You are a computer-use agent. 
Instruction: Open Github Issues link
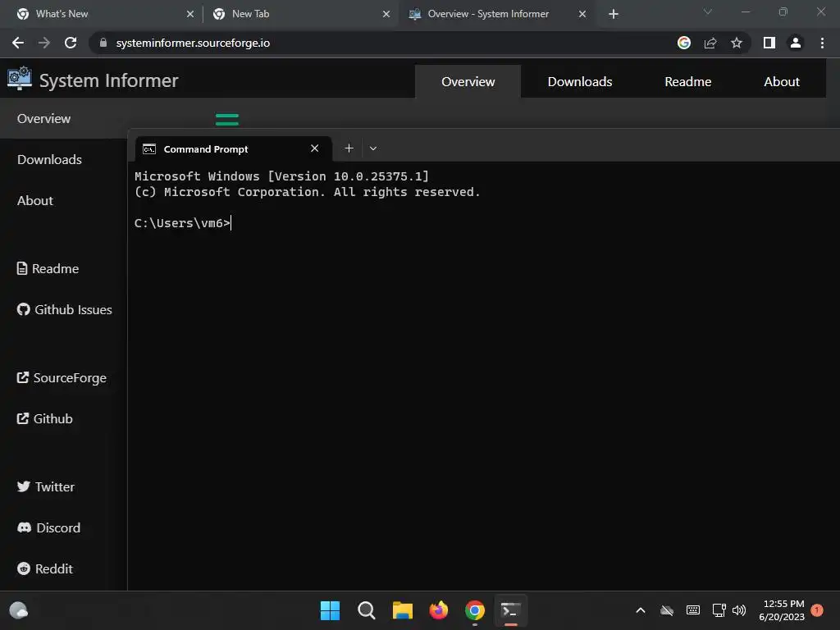(64, 309)
